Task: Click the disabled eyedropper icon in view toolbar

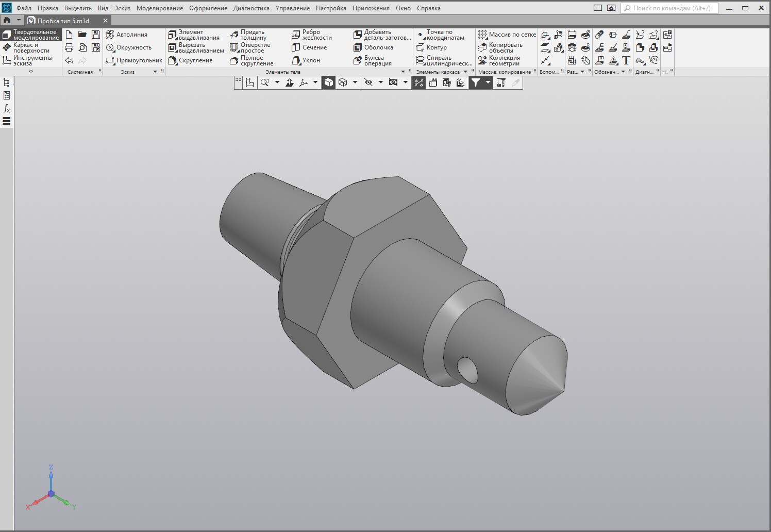Action: (515, 82)
